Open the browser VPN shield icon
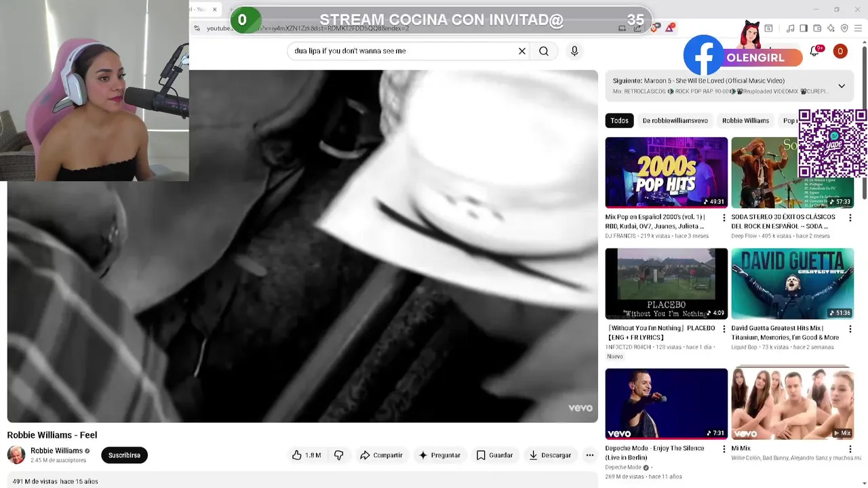The image size is (868, 488). click(x=844, y=28)
